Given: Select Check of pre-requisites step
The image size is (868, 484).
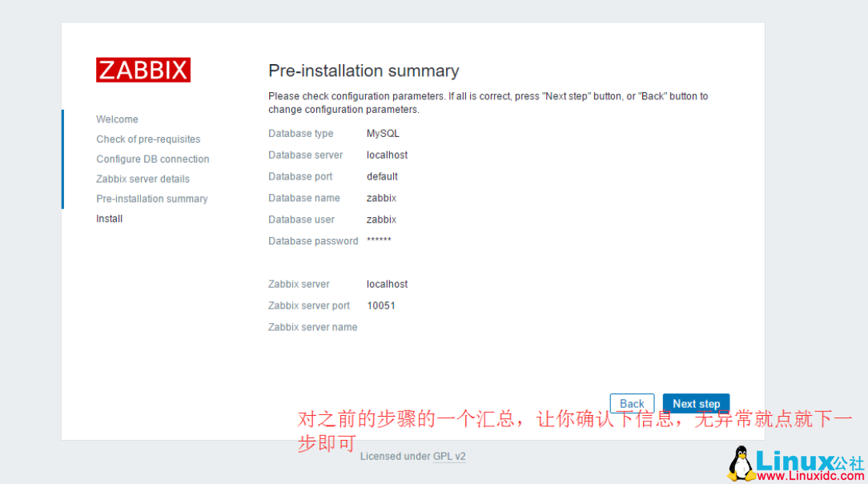Looking at the screenshot, I should coord(148,139).
